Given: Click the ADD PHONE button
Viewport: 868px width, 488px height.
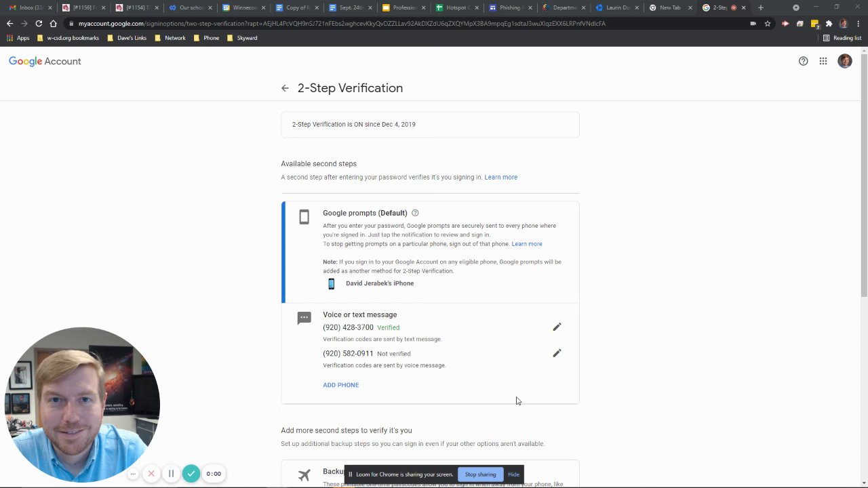Looking at the screenshot, I should (x=340, y=385).
